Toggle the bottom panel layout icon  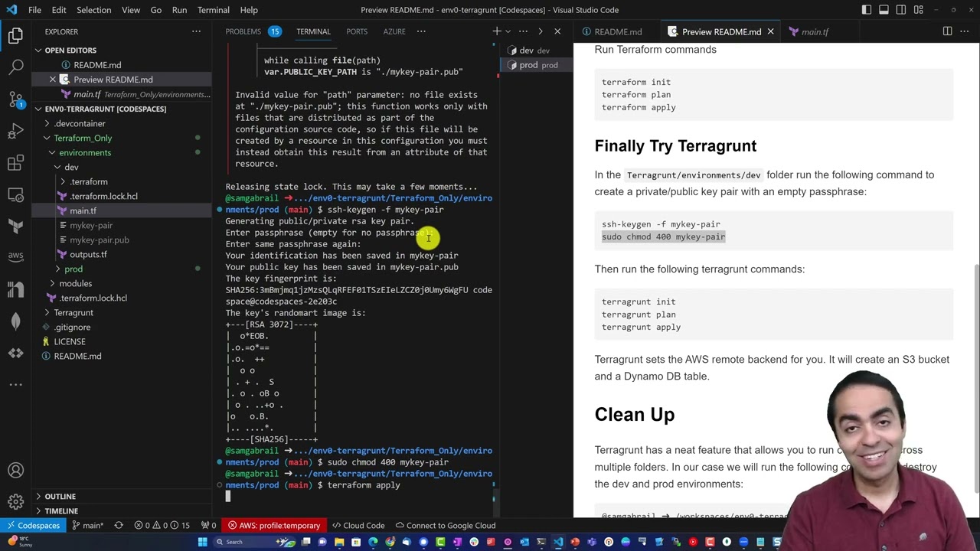click(884, 10)
